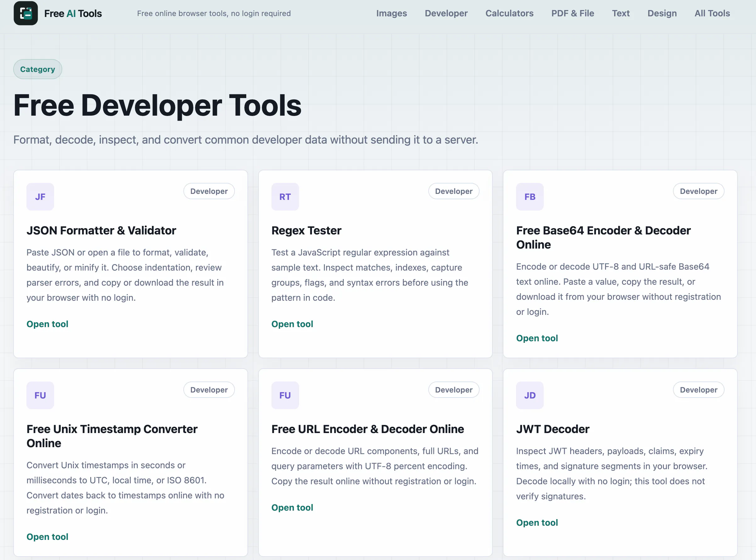Click the RT icon on Regex Tester card
This screenshot has width=756, height=560.
point(285,197)
